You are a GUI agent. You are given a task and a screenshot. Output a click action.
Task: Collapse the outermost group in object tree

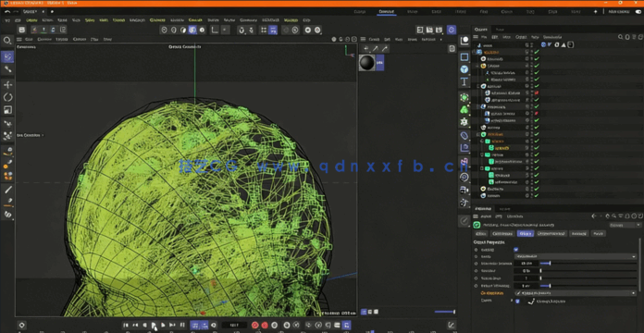[x=474, y=52]
